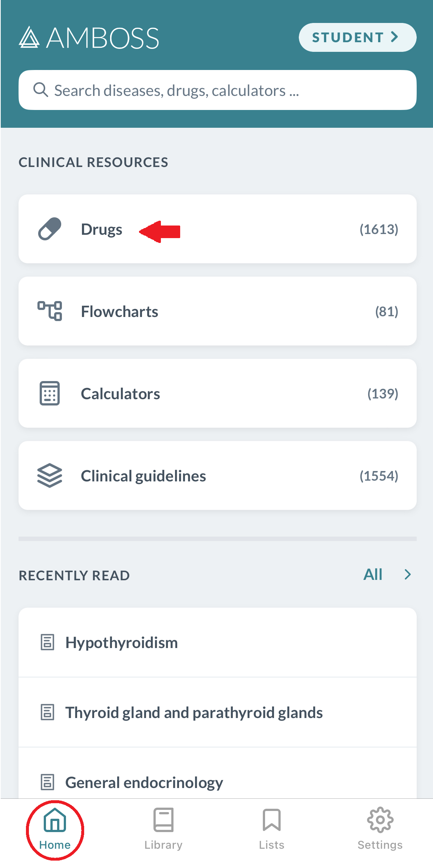Show All recently read articles

[x=373, y=574]
